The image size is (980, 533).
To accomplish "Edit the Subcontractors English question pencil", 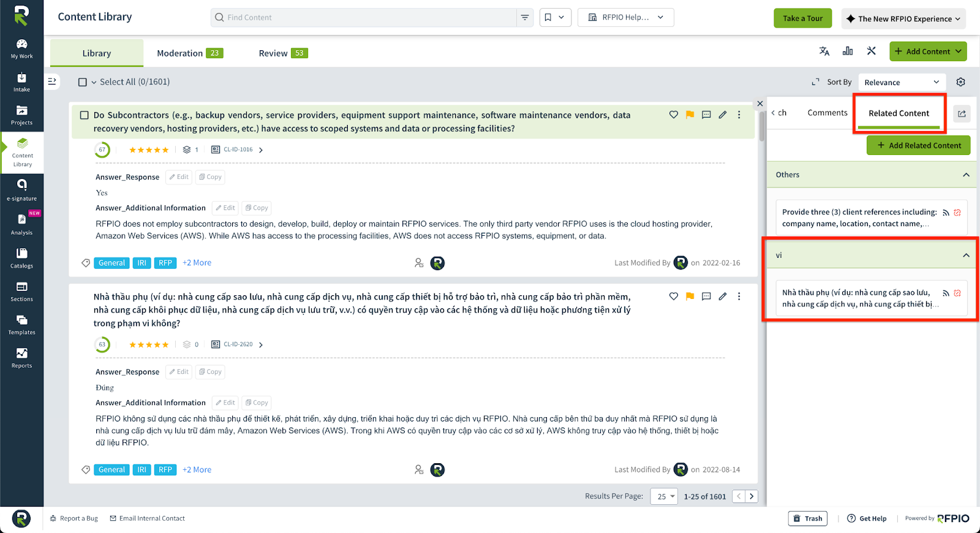I will [723, 115].
